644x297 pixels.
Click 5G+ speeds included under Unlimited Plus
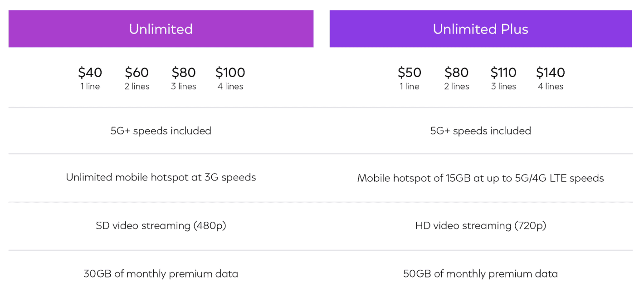(480, 131)
